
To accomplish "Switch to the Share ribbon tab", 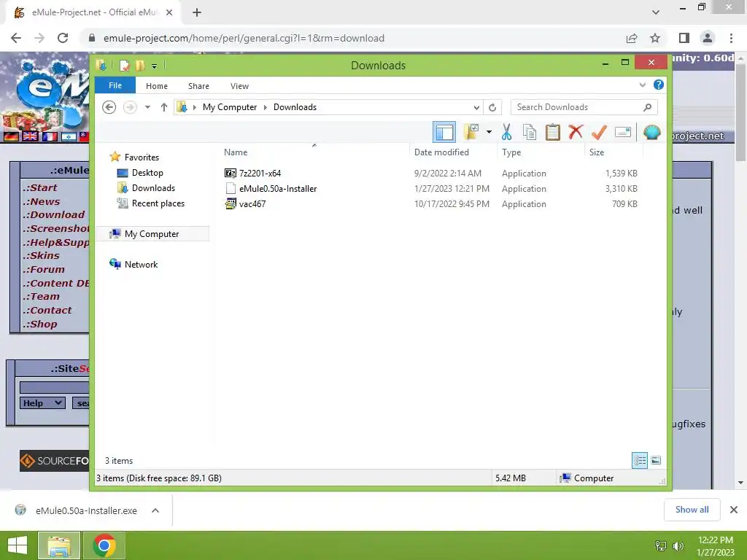I will [x=198, y=86].
